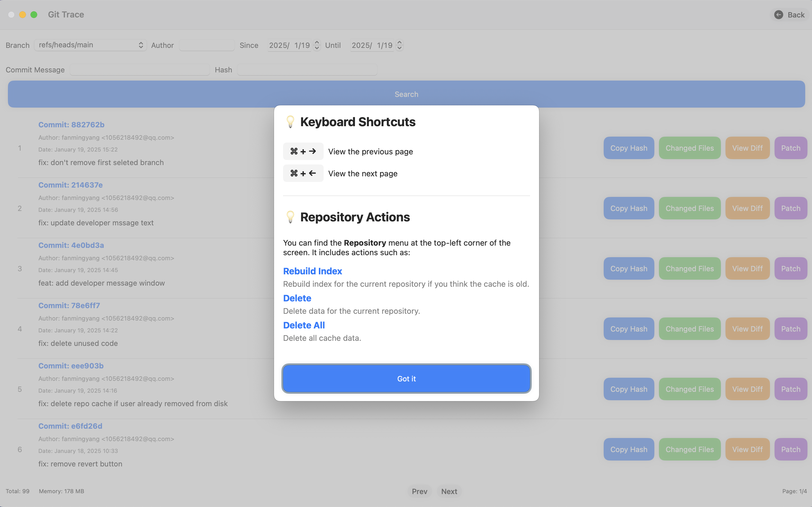Go to Prev page
This screenshot has width=812, height=507.
420,491
